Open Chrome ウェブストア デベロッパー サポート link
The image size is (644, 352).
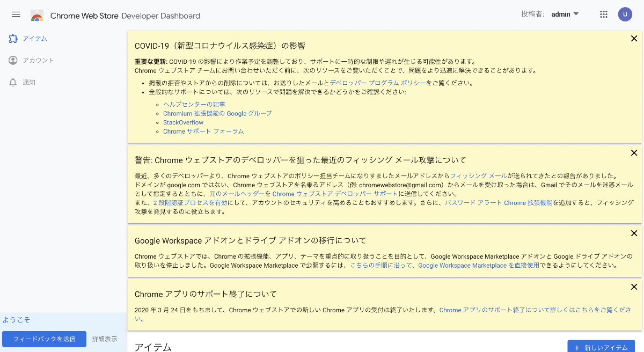(x=335, y=194)
